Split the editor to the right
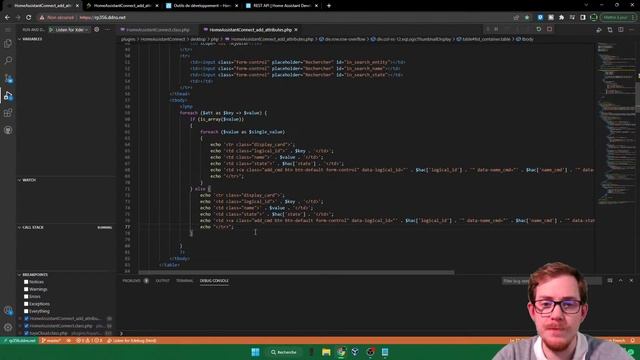640x360 pixels. 621,30
